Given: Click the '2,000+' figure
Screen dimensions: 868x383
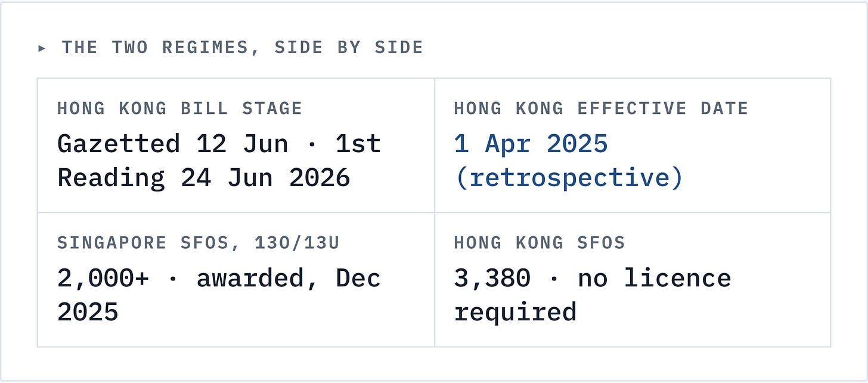Looking at the screenshot, I should 103,278.
